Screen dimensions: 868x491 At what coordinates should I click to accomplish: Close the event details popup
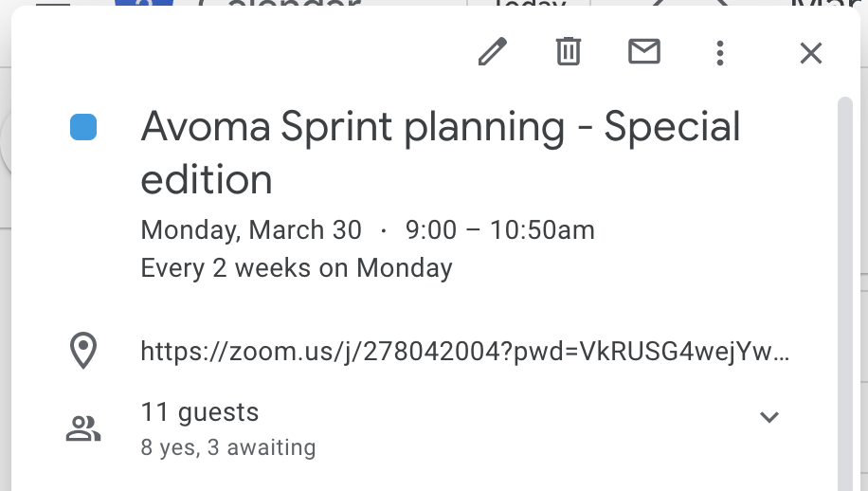coord(811,54)
